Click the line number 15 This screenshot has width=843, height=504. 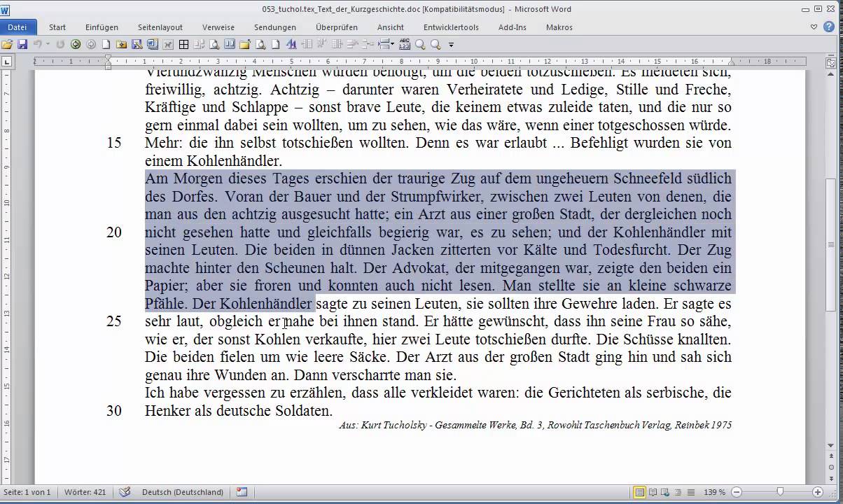[x=114, y=143]
